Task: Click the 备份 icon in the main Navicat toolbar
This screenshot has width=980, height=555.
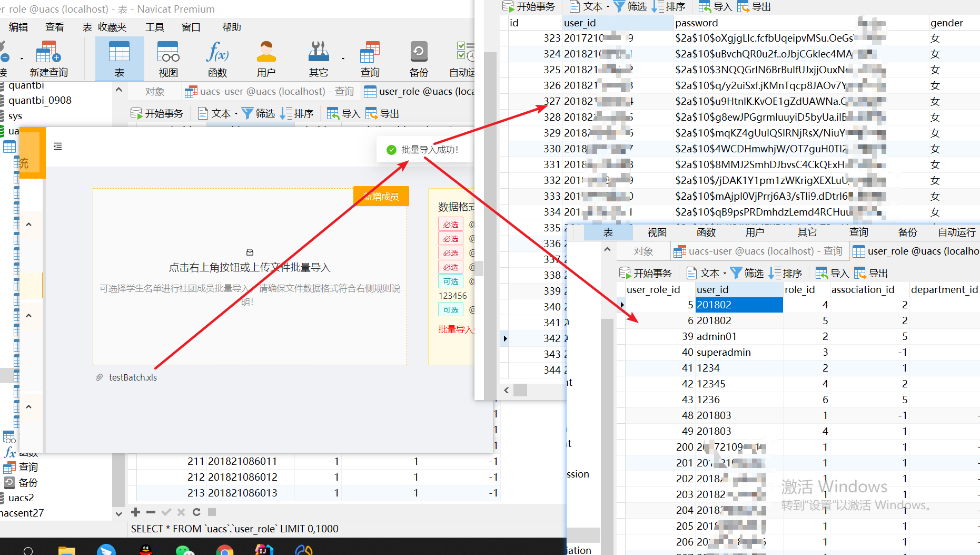Action: 419,59
